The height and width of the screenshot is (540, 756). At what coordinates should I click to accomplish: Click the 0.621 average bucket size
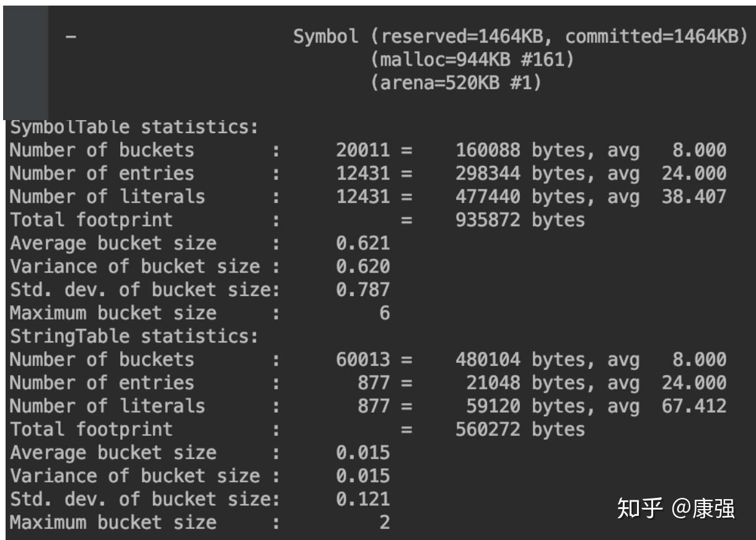[363, 243]
